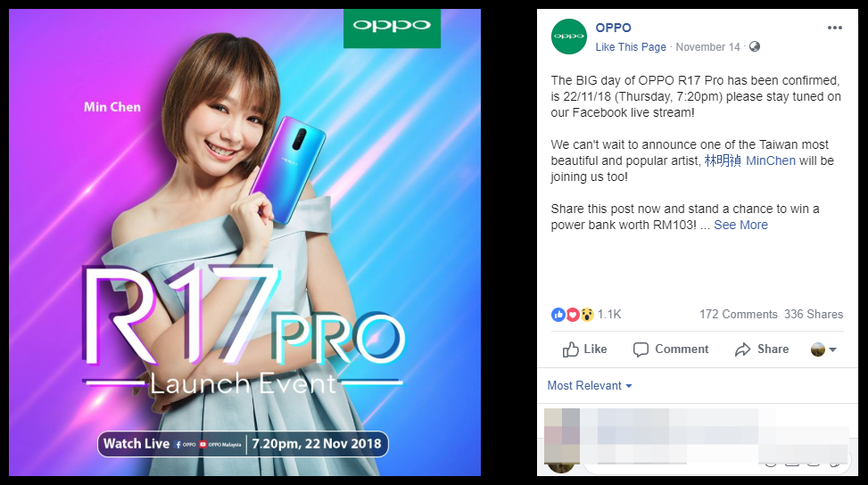Screen dimensions: 868x485
Task: Click the OPPO page profile picture
Action: [568, 37]
